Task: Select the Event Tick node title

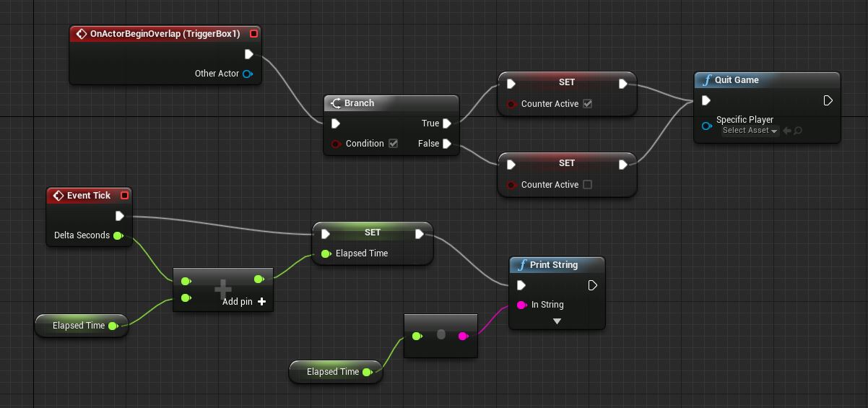Action: click(89, 196)
